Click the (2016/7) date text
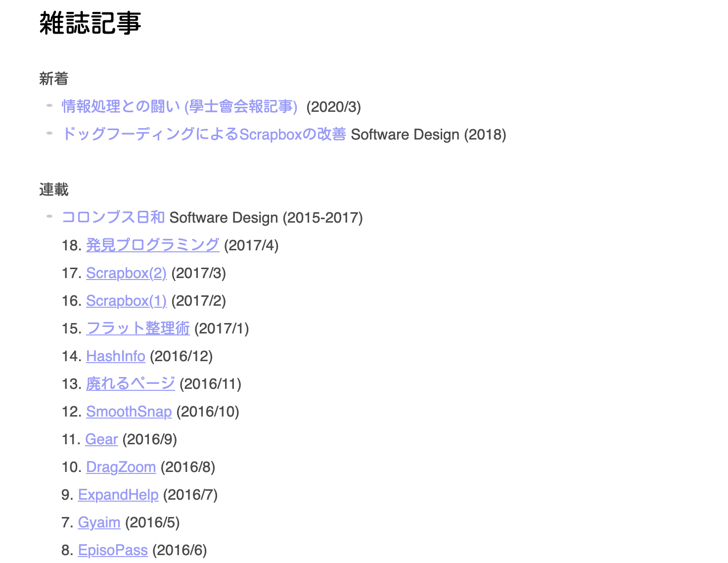The image size is (728, 563). coord(190,495)
